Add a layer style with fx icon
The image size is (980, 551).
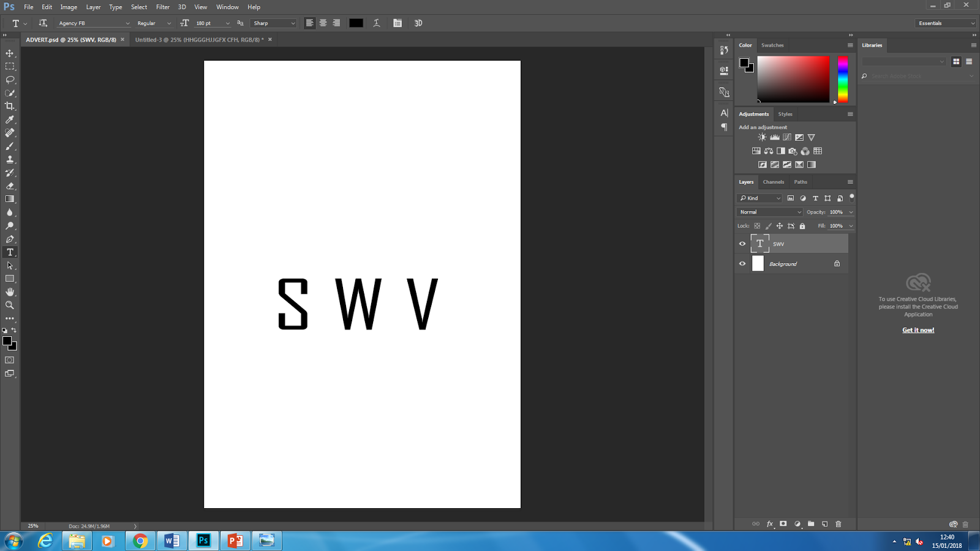pyautogui.click(x=770, y=524)
